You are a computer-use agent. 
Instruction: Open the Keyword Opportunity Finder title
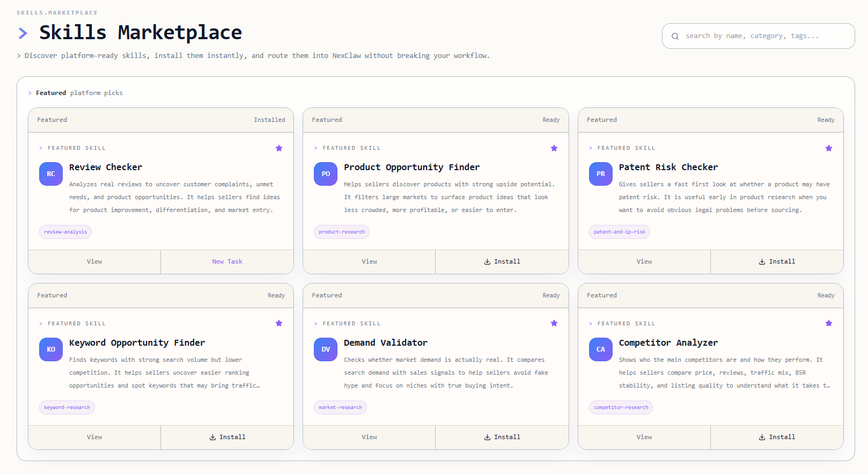click(x=137, y=343)
